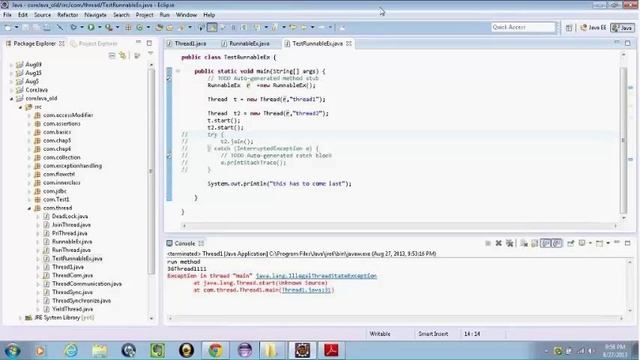
Task: Open Adobe Reader from the taskbar
Action: (x=331, y=350)
